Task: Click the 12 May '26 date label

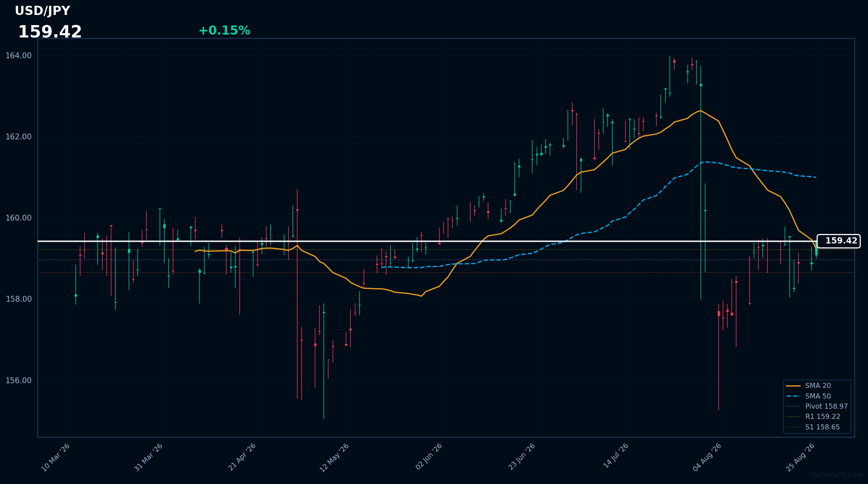Action: [x=335, y=457]
